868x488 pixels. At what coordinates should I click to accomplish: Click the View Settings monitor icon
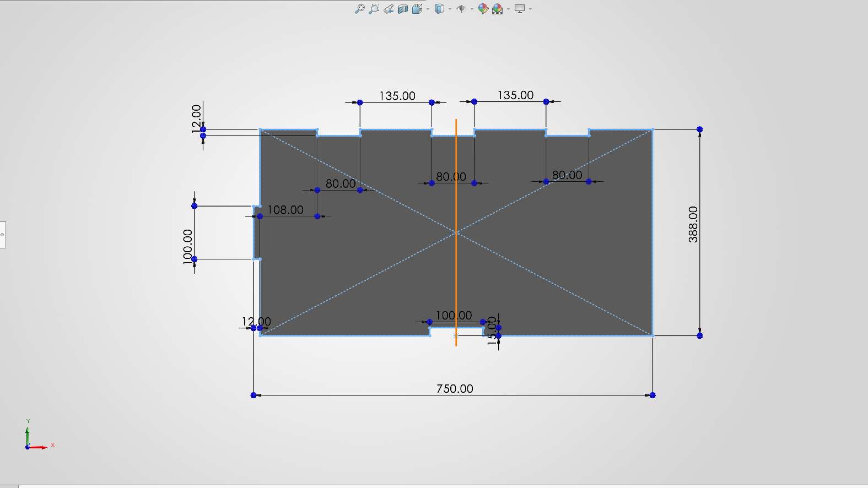[520, 9]
